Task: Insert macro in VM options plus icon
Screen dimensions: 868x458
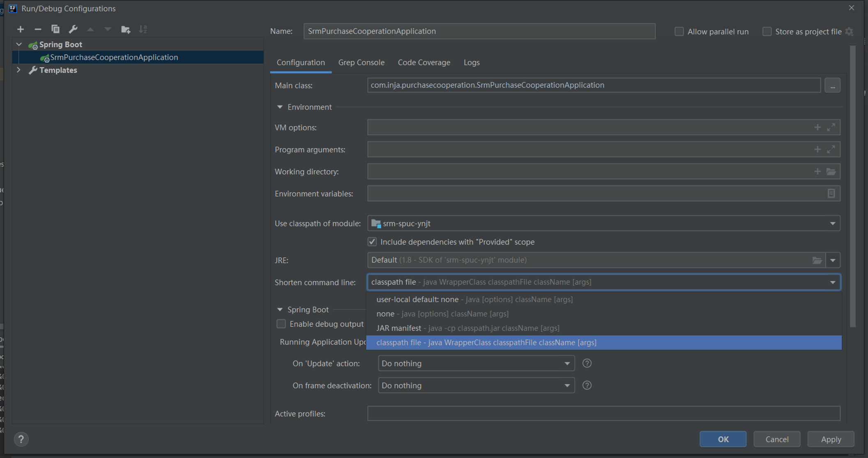Action: pos(817,128)
